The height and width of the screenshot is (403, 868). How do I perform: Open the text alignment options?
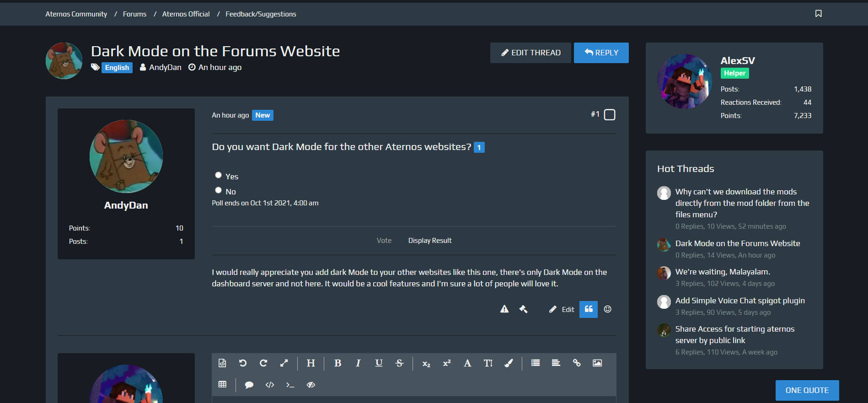(556, 363)
